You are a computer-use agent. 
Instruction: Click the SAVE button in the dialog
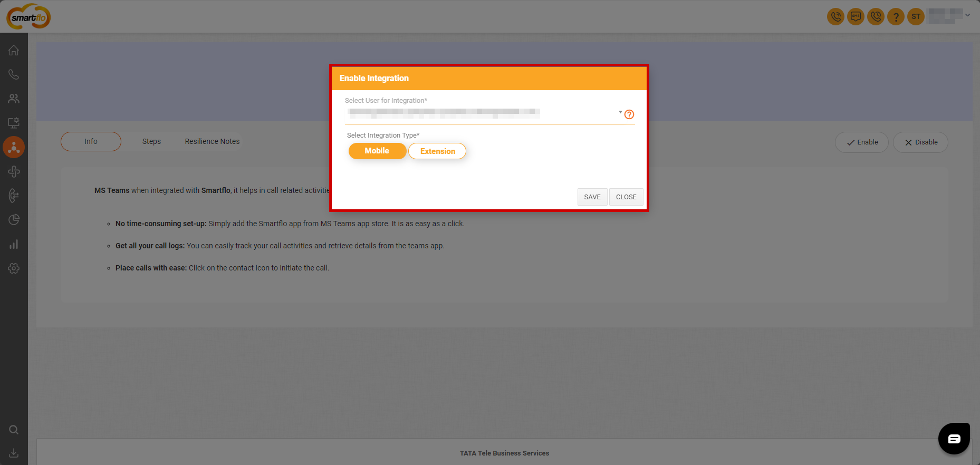pyautogui.click(x=592, y=197)
